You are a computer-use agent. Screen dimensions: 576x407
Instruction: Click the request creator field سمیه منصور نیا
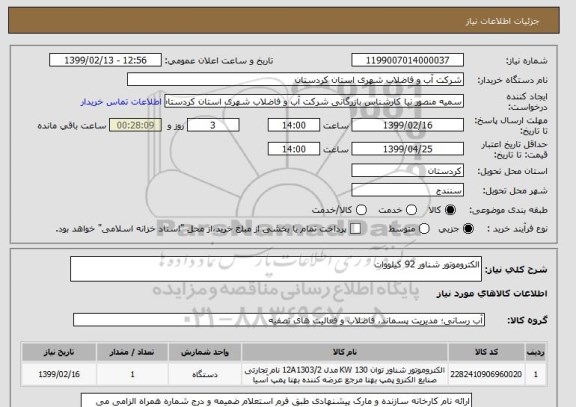pos(314,102)
